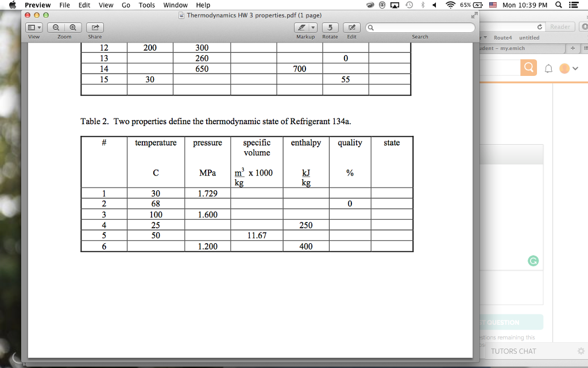
Task: Click the Reader button in the browser
Action: click(x=560, y=26)
